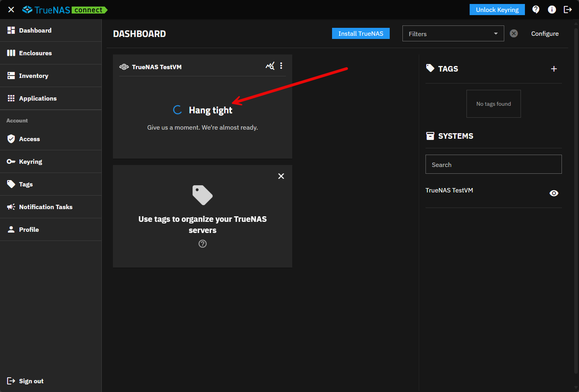
Task: Click the TAGS panel heading
Action: click(x=448, y=69)
